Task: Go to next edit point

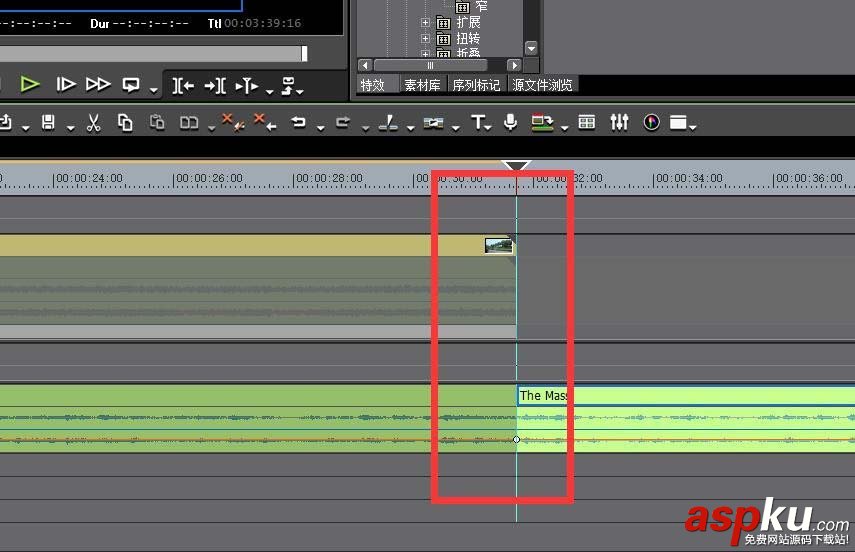Action: pos(215,86)
